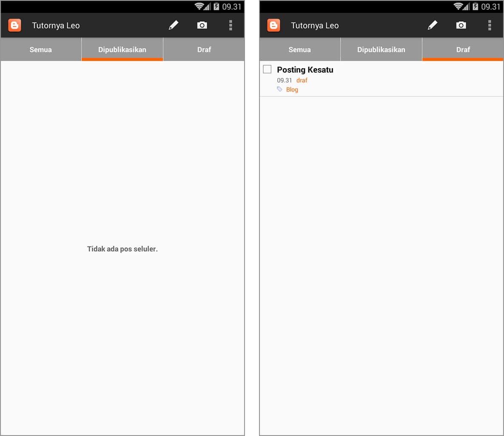This screenshot has width=504, height=436.
Task: Click the Blogger logo above the draft list
Action: pyautogui.click(x=274, y=26)
